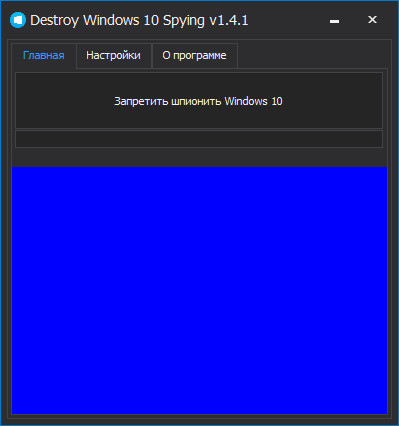Minimize the Destroy Windows 10 Spying window
Viewport: 399px width, 426px height.
[x=334, y=21]
